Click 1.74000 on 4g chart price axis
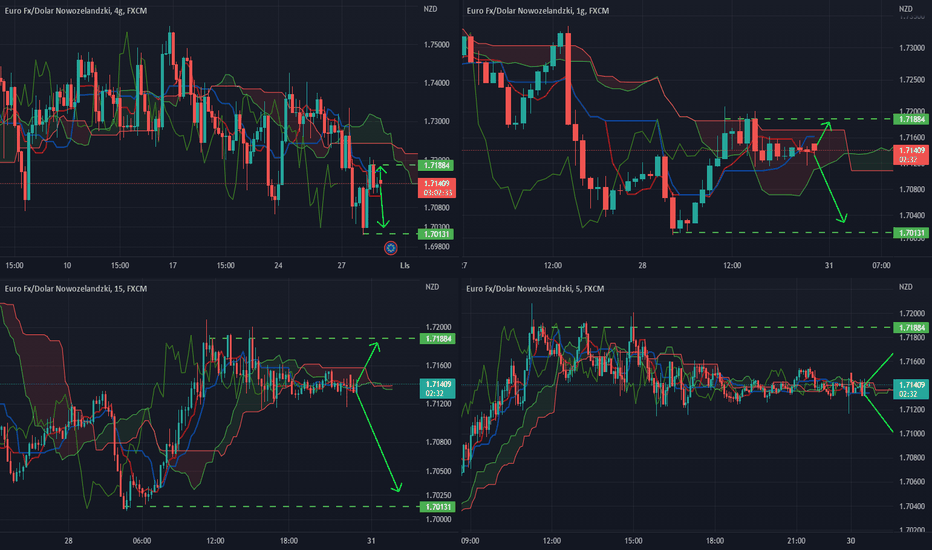Screen dimensions: 932x550 (x=437, y=83)
